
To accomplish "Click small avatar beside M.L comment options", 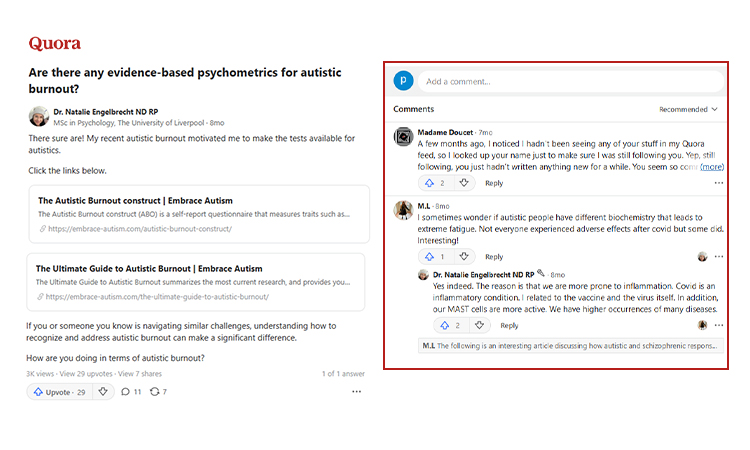I will (x=702, y=257).
